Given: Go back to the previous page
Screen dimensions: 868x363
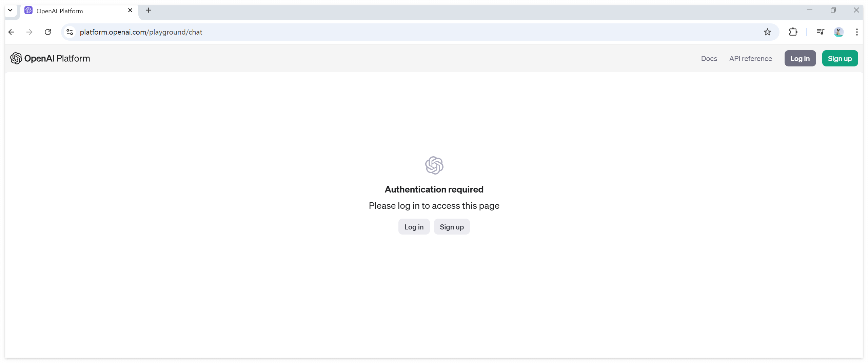Looking at the screenshot, I should coord(12,32).
